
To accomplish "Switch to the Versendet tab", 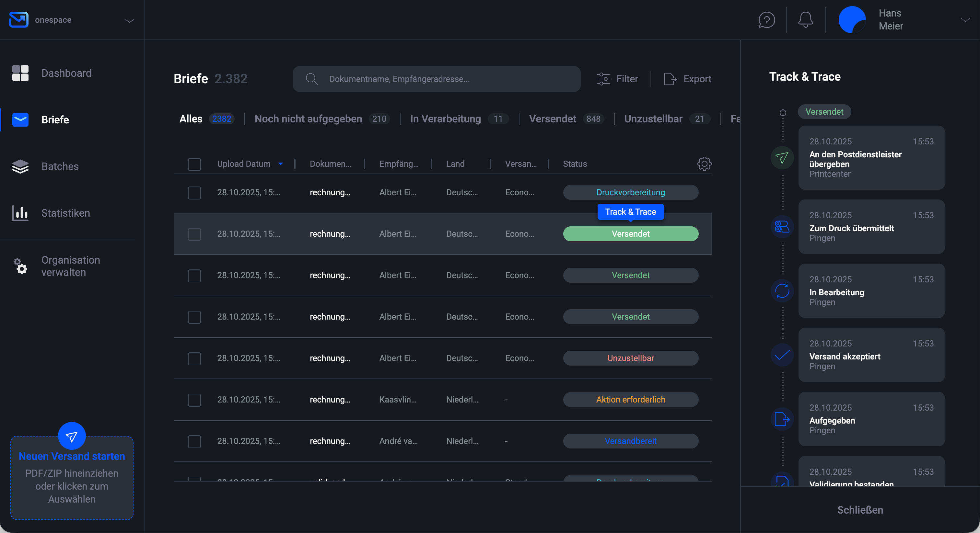I will click(x=553, y=119).
